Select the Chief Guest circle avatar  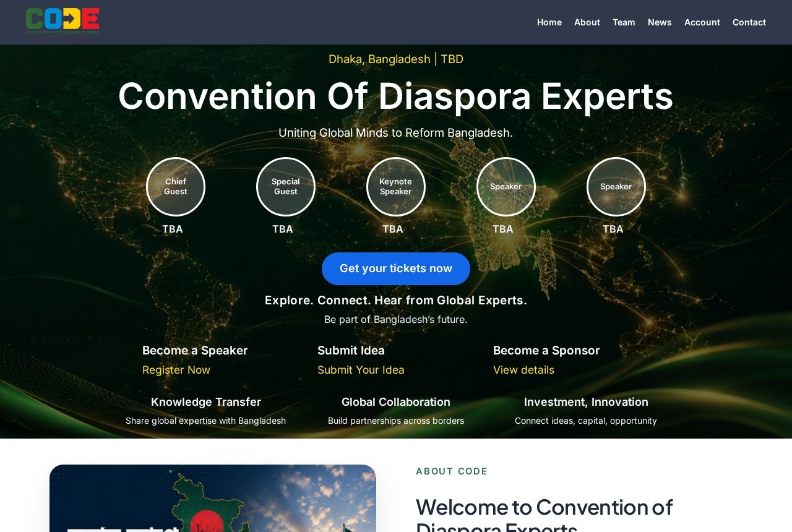176,187
